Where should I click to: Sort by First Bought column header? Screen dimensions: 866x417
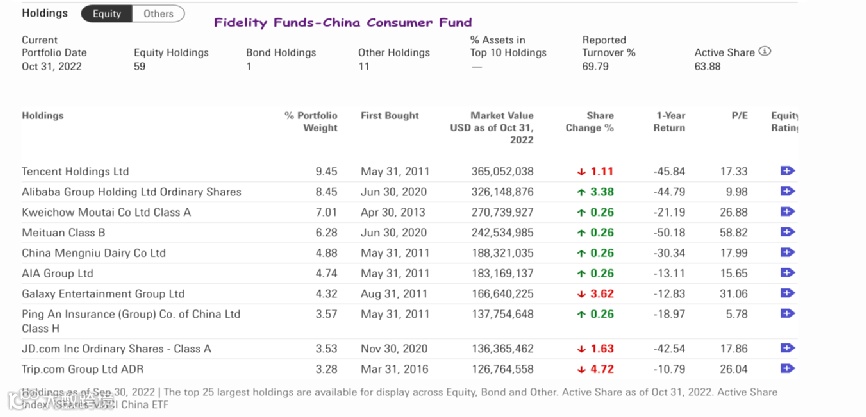tap(389, 115)
